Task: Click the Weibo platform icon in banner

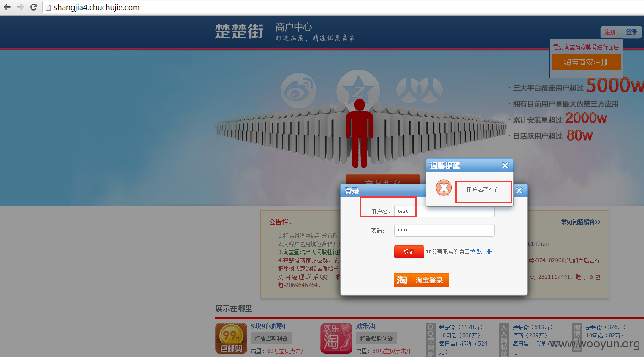Action: pyautogui.click(x=298, y=91)
